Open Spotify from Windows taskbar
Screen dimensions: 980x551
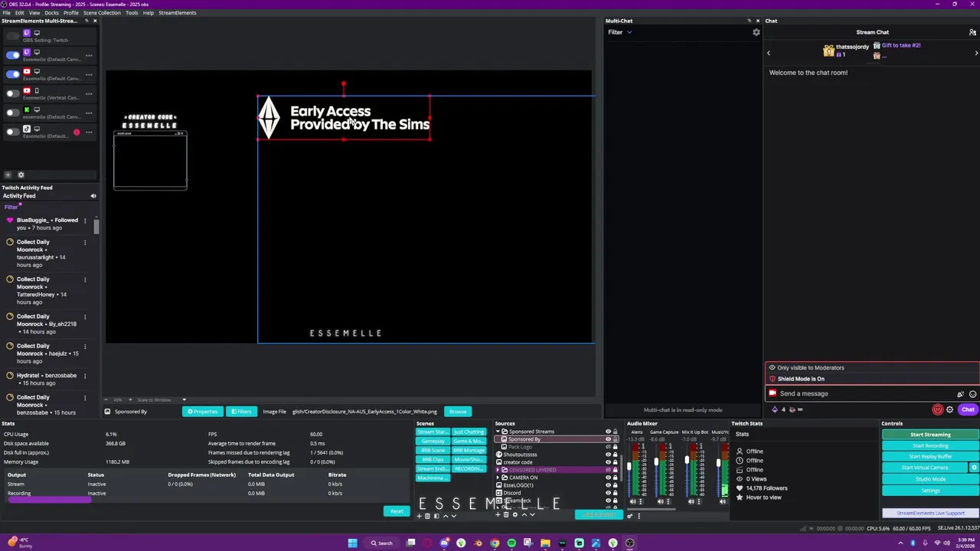pyautogui.click(x=511, y=543)
